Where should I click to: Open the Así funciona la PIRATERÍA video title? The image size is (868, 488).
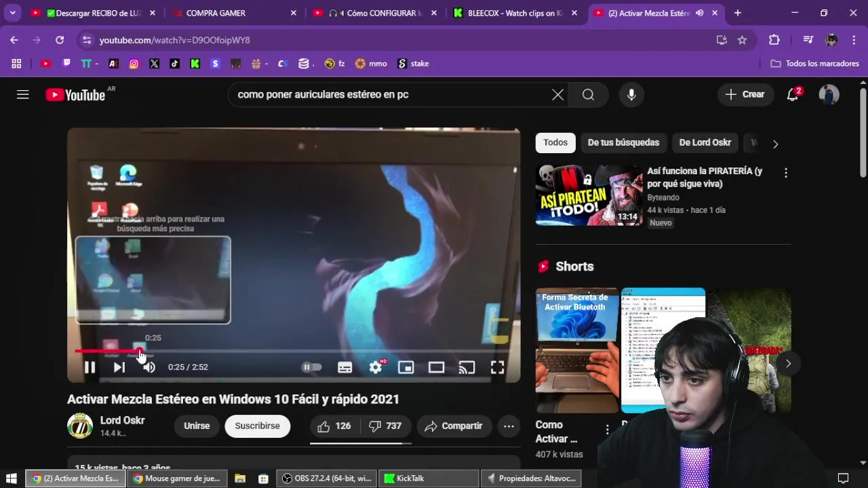pyautogui.click(x=705, y=178)
